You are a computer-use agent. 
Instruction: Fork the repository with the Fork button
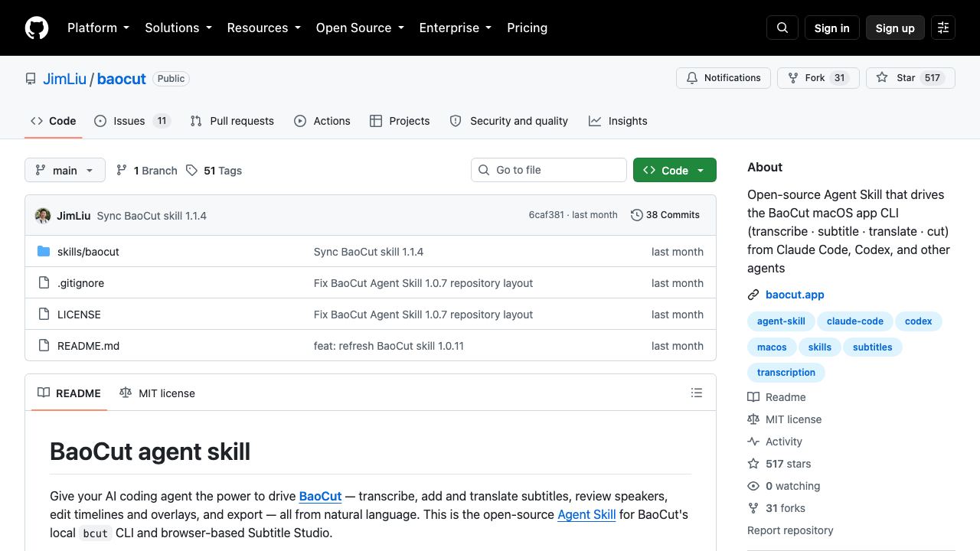coord(818,78)
